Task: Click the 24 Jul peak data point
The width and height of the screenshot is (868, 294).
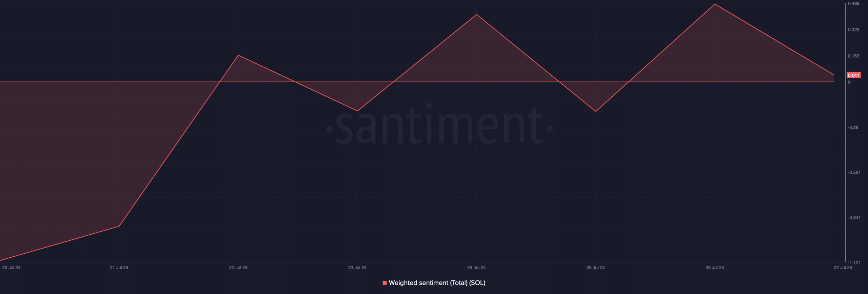Action: point(477,15)
